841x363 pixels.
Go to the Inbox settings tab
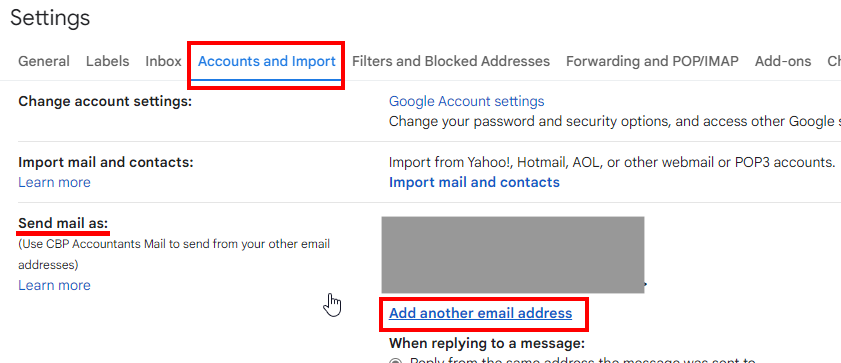163,61
